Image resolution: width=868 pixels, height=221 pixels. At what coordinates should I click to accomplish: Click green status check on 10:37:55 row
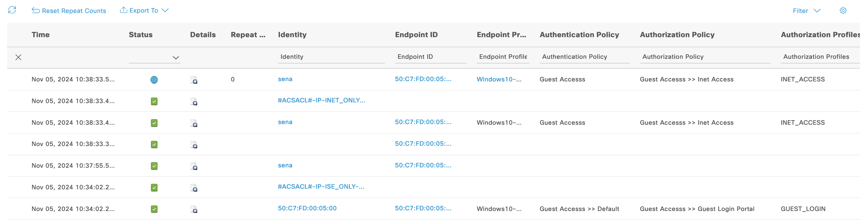(x=154, y=166)
